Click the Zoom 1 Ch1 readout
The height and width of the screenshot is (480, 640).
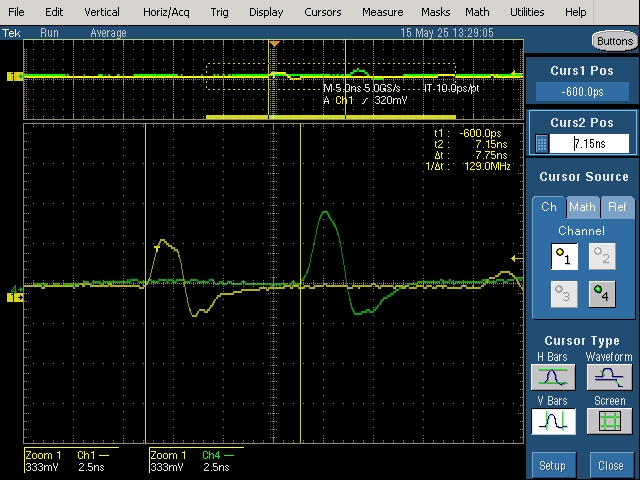pos(72,460)
